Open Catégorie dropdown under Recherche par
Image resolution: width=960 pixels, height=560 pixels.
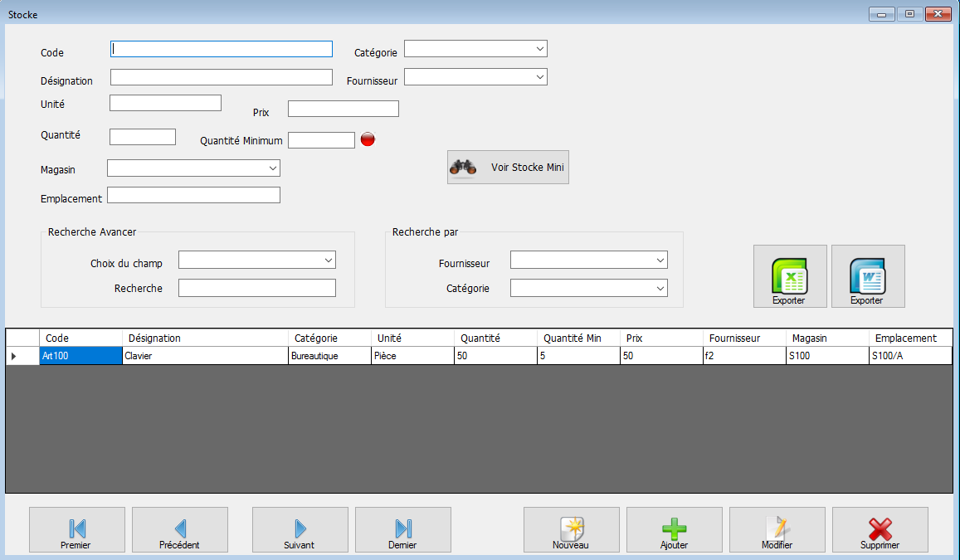[660, 288]
